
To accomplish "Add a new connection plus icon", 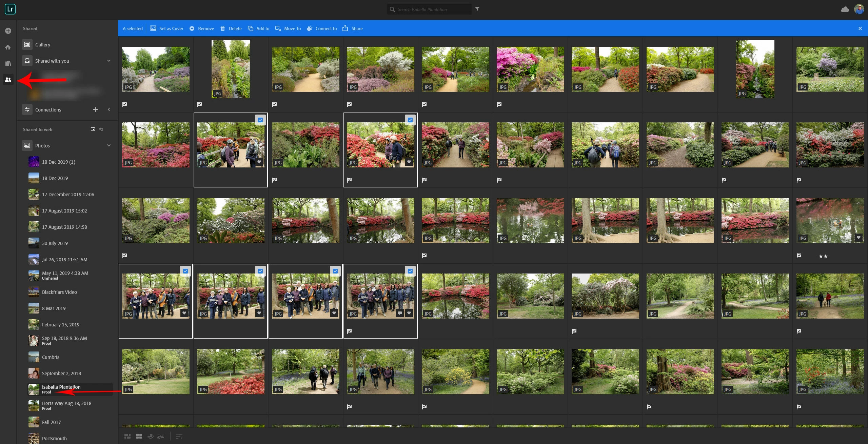I will [95, 109].
